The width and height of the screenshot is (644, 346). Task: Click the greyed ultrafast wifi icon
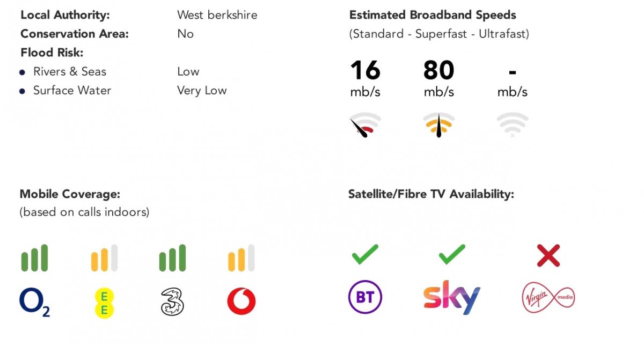click(512, 124)
